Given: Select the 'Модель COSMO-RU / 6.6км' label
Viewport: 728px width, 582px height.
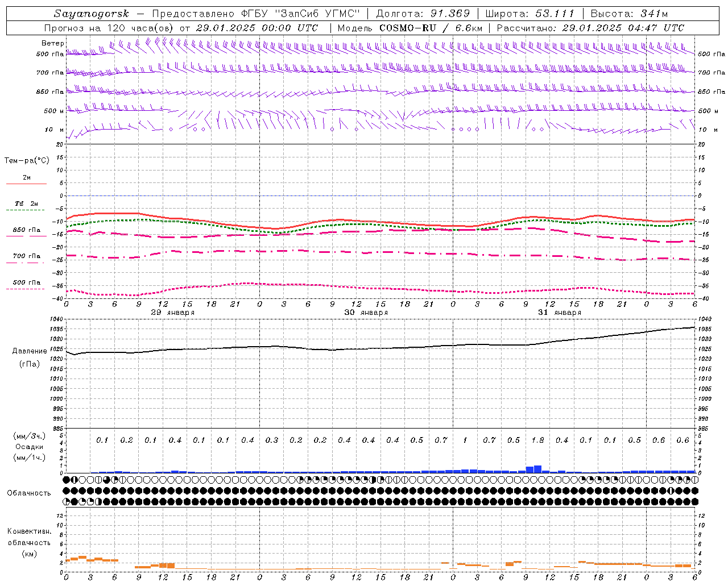Looking at the screenshot, I should [409, 28].
